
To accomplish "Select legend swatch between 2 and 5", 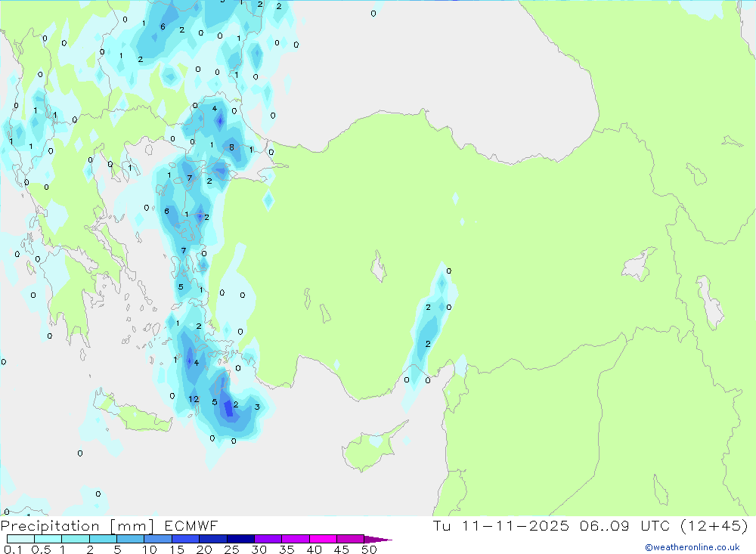I will pyautogui.click(x=103, y=539).
